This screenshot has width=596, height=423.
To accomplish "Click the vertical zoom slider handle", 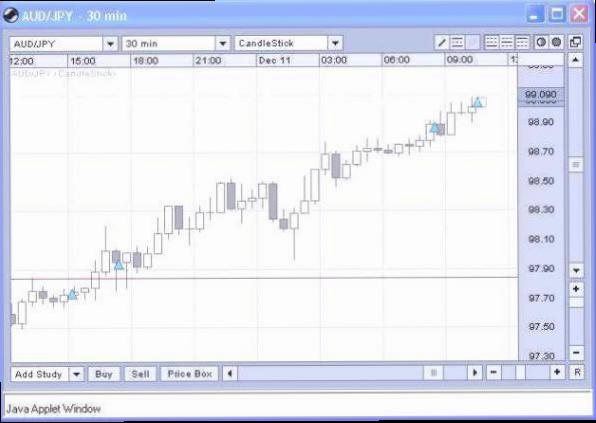I will point(576,303).
